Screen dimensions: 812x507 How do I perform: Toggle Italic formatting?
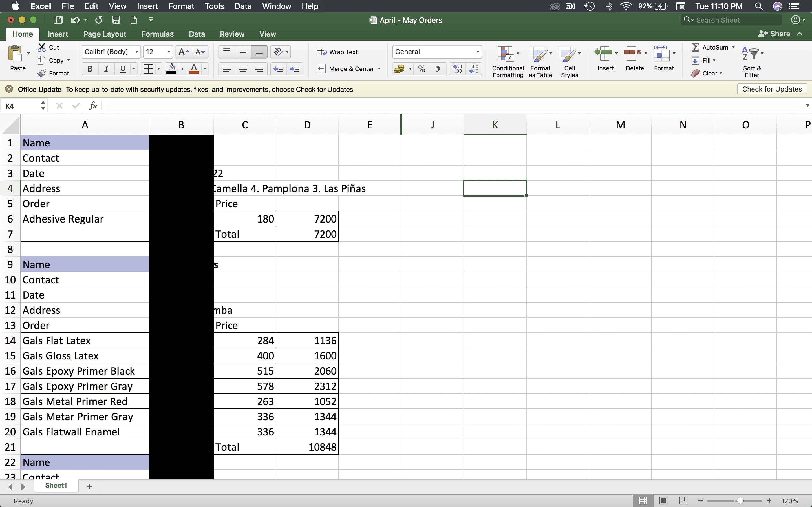[x=106, y=69]
